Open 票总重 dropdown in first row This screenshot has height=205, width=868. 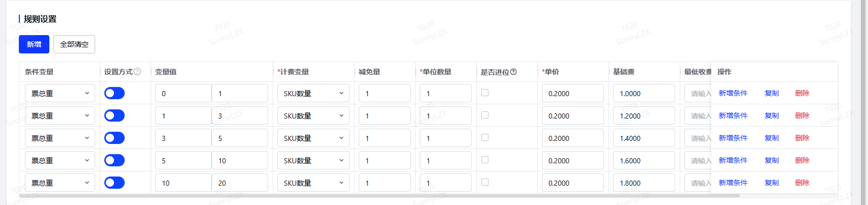click(x=60, y=93)
